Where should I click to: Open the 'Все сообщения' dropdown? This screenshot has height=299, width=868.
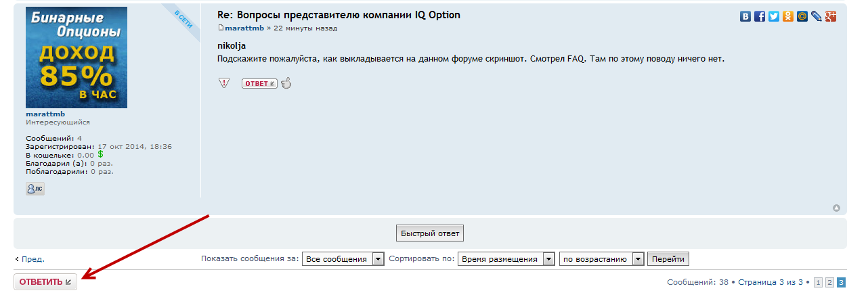[343, 259]
